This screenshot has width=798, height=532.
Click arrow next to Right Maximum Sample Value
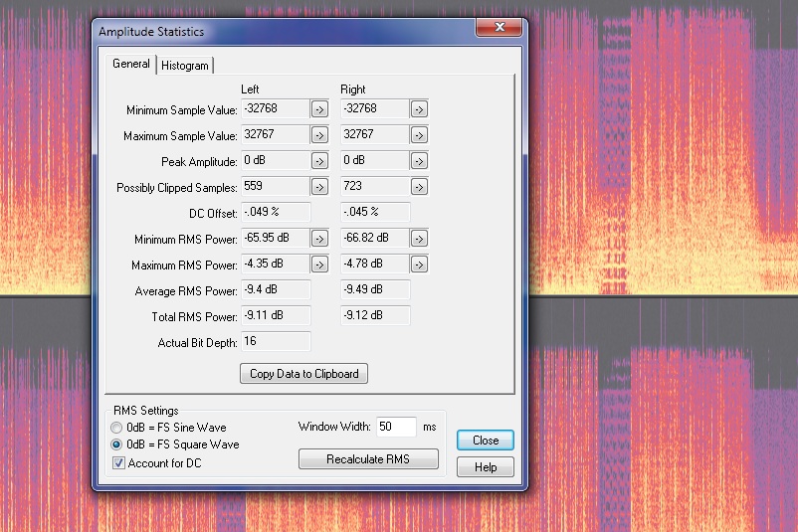tap(419, 135)
